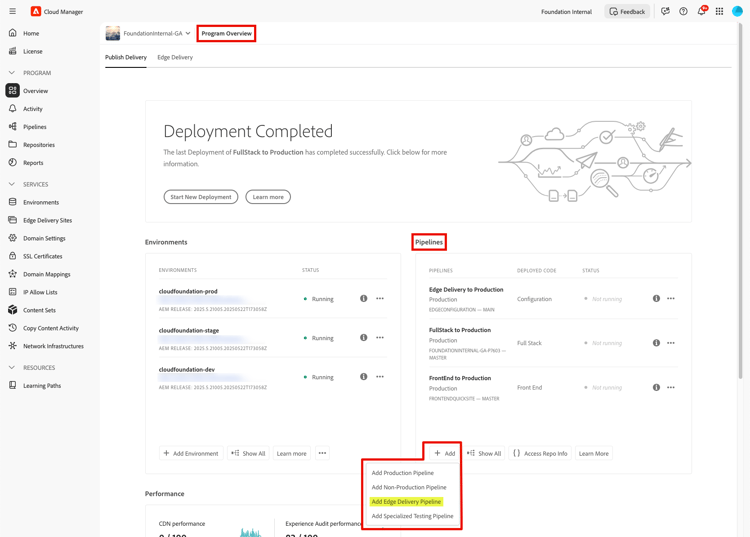Click Learn more under Environments
Image resolution: width=750 pixels, height=537 pixels.
291,453
